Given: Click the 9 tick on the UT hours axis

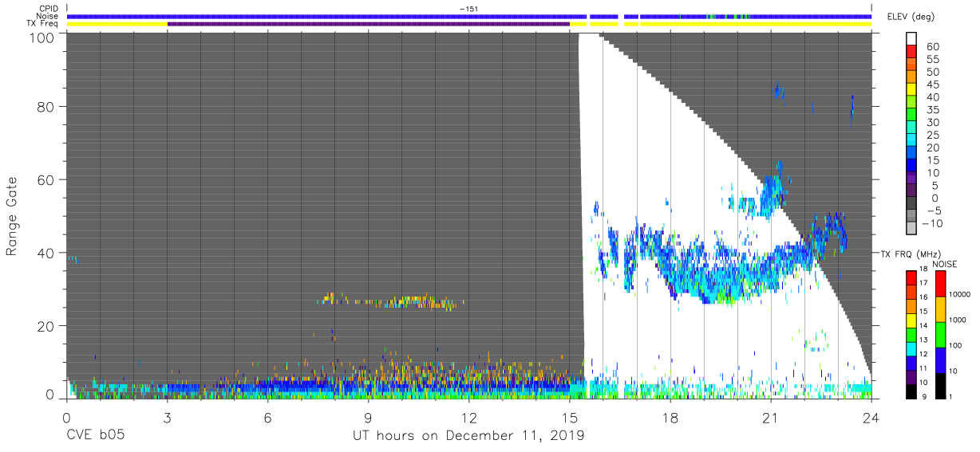Looking at the screenshot, I should point(368,417).
